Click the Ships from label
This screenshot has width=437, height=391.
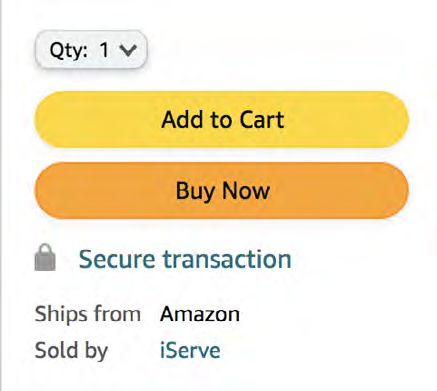pos(88,314)
